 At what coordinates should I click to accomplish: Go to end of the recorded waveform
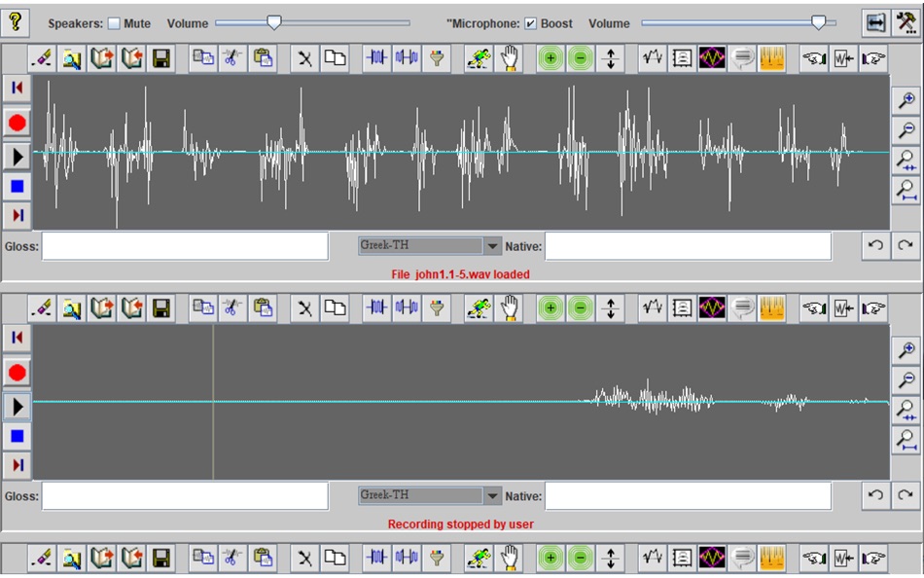click(18, 465)
